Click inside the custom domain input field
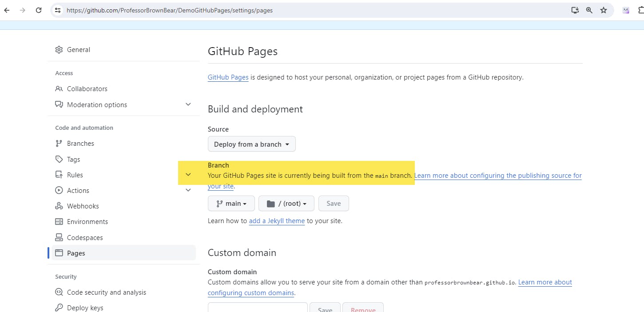 257,308
